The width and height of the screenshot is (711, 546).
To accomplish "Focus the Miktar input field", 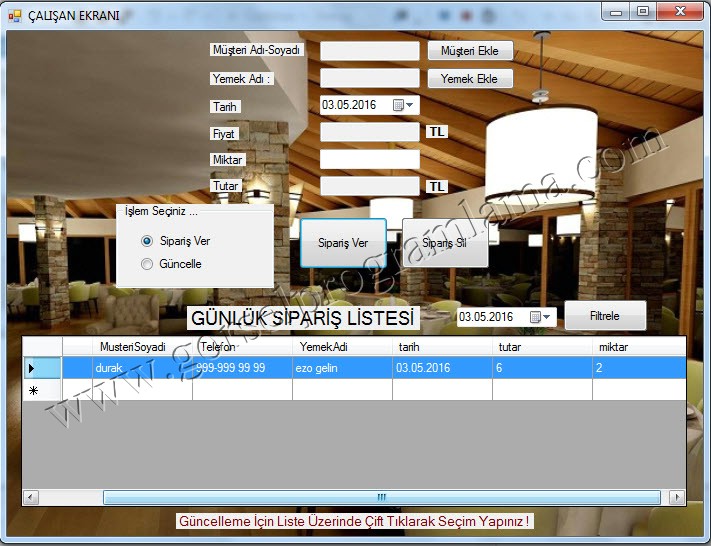I will (x=370, y=159).
